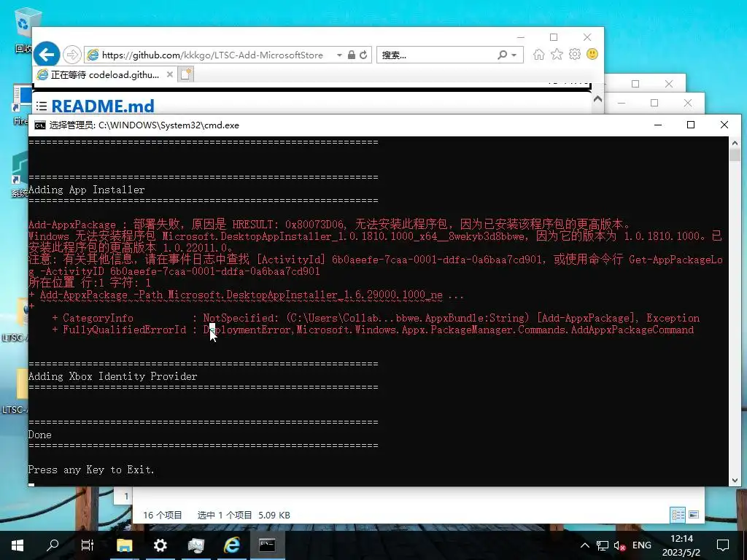Click '选中 1 个项目 5.09 KB' status text
Image resolution: width=747 pixels, height=560 pixels.
[x=244, y=516]
